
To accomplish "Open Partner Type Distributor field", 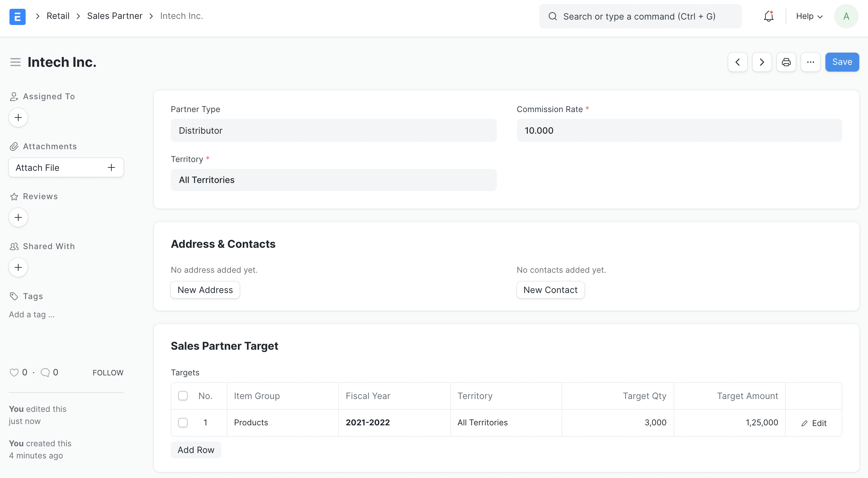I will point(333,130).
